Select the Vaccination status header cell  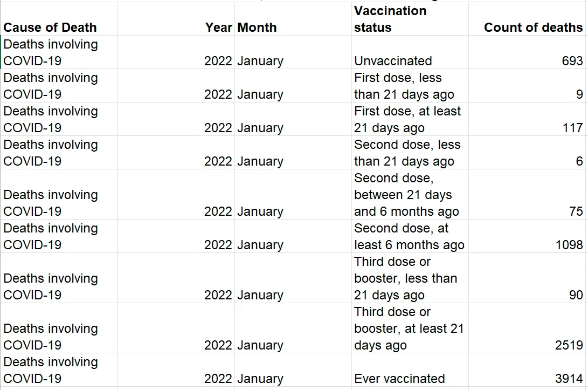click(410, 19)
